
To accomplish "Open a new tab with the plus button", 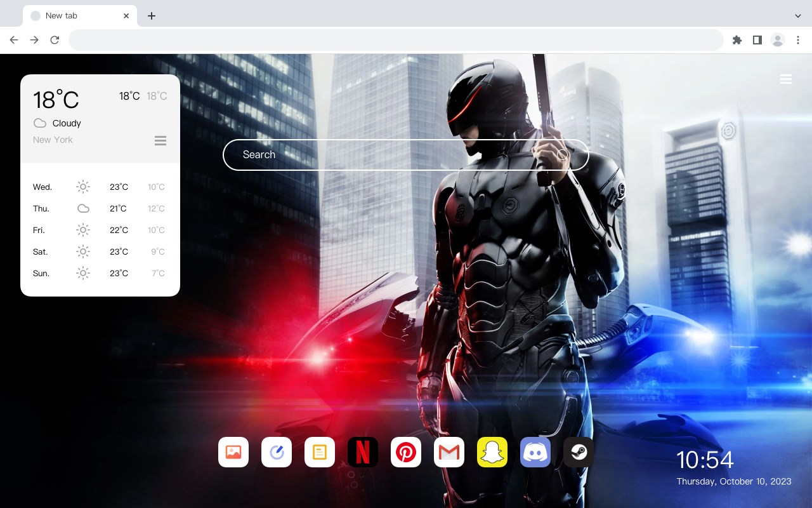I will [151, 16].
